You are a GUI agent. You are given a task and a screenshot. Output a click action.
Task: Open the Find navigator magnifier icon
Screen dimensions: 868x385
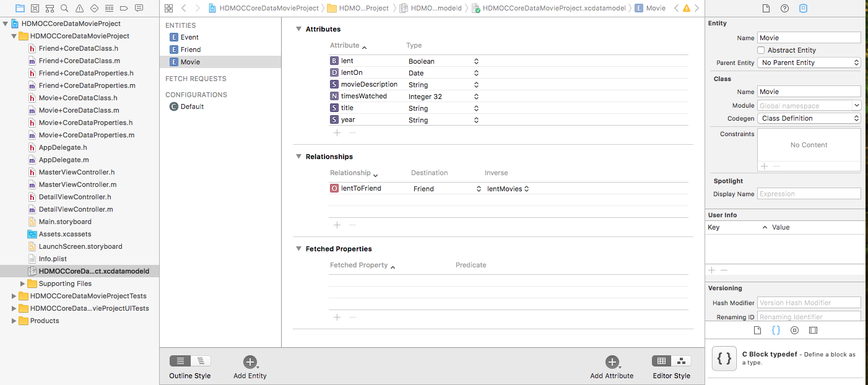coord(64,8)
